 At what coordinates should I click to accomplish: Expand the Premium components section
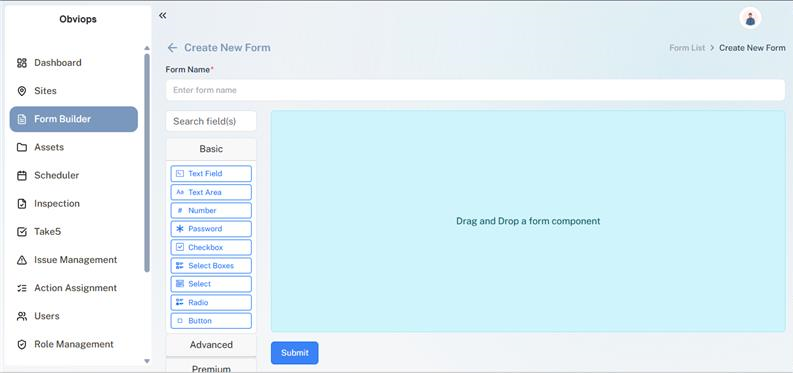[211, 366]
